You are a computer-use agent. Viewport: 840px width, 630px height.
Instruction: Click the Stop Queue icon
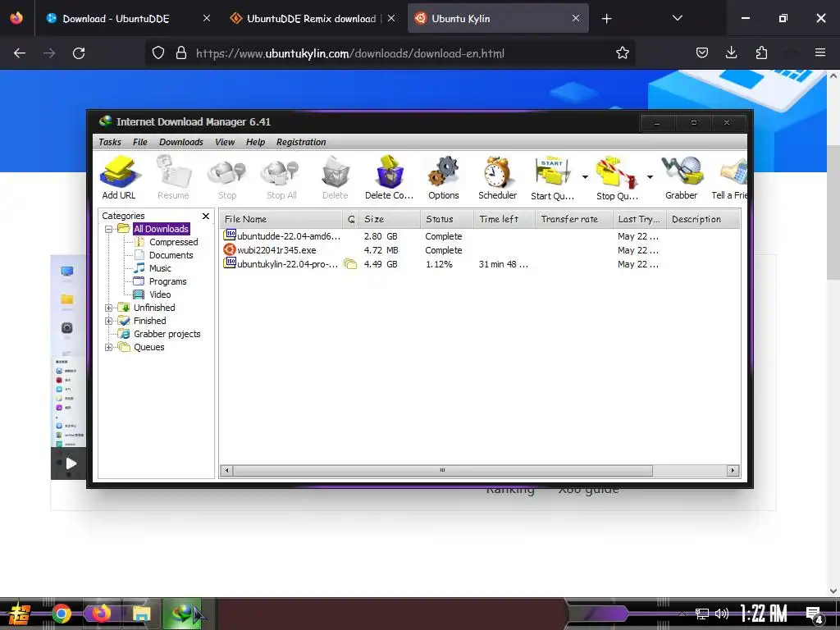pos(617,177)
